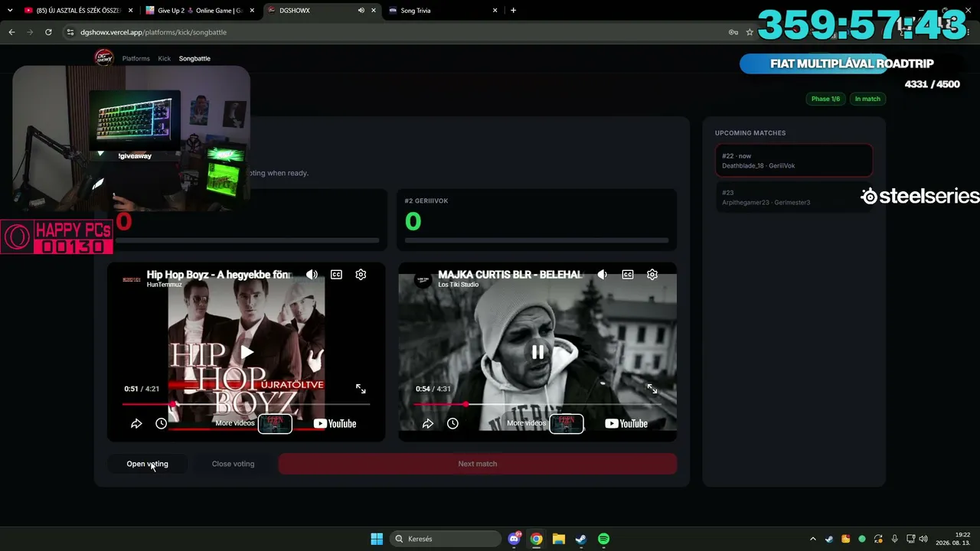Mute the MAJKA CURTIS BLR video
The width and height of the screenshot is (980, 551).
(x=603, y=275)
